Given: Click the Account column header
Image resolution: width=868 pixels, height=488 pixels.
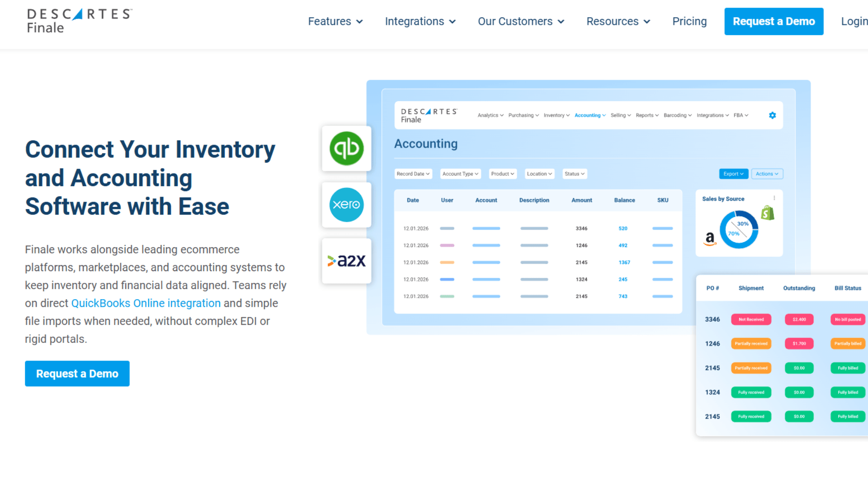Looking at the screenshot, I should tap(486, 200).
